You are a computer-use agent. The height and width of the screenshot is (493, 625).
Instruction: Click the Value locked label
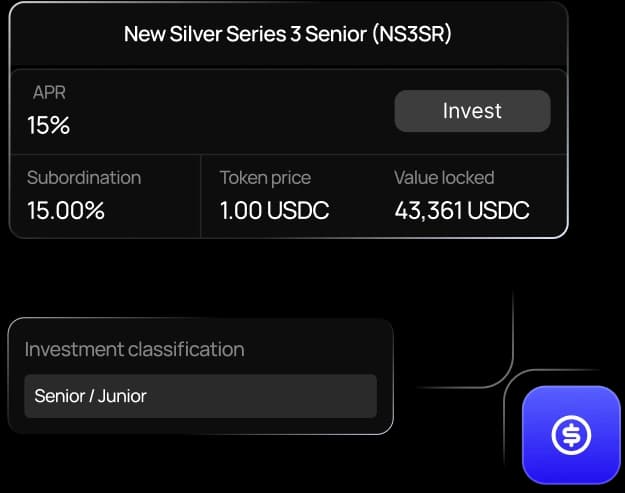[x=444, y=178]
